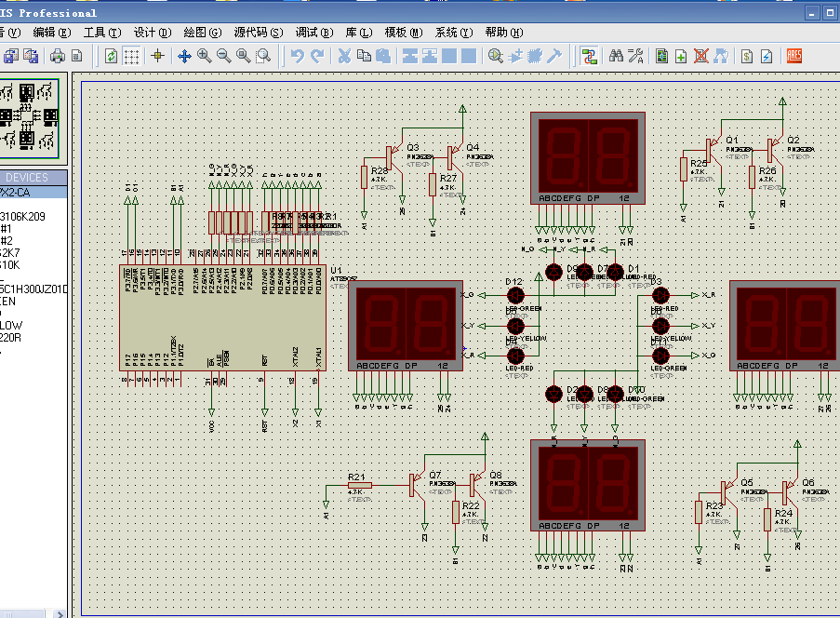
Task: Click the zoom in magnifier icon
Action: (x=204, y=56)
